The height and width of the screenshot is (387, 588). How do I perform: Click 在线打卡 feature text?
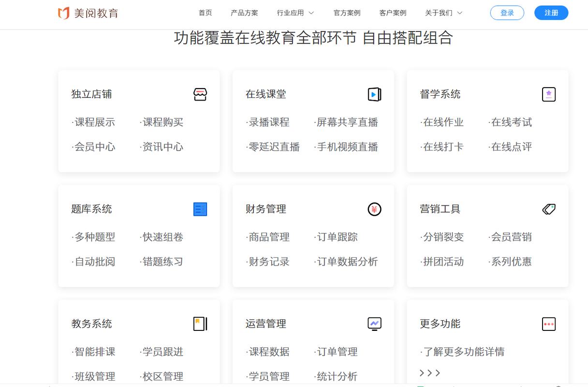tap(442, 147)
